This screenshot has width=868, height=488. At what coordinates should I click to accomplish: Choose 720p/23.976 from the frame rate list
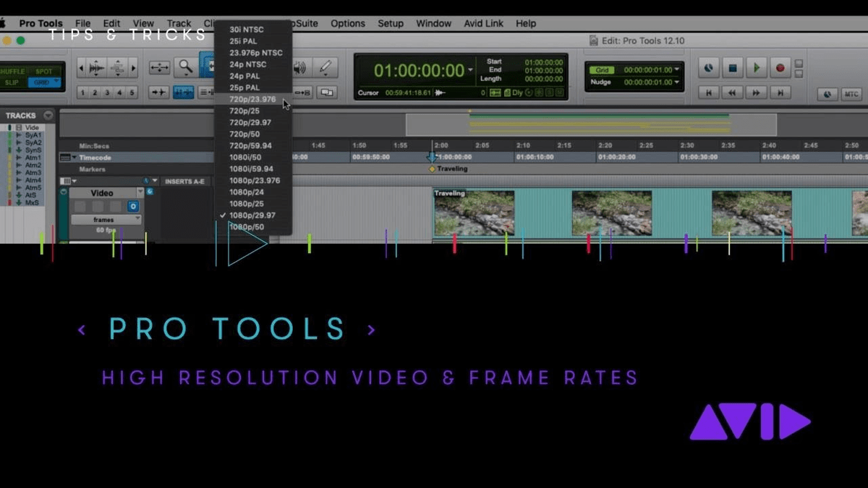(252, 99)
